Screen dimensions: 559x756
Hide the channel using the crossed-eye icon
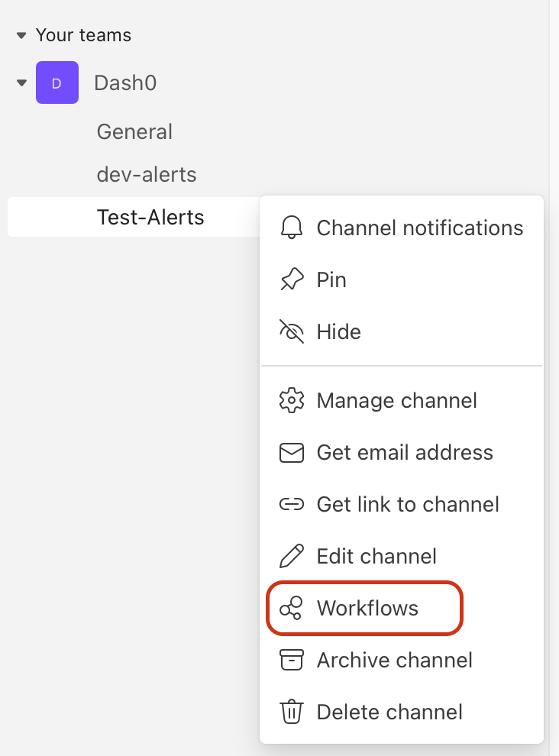(x=291, y=332)
